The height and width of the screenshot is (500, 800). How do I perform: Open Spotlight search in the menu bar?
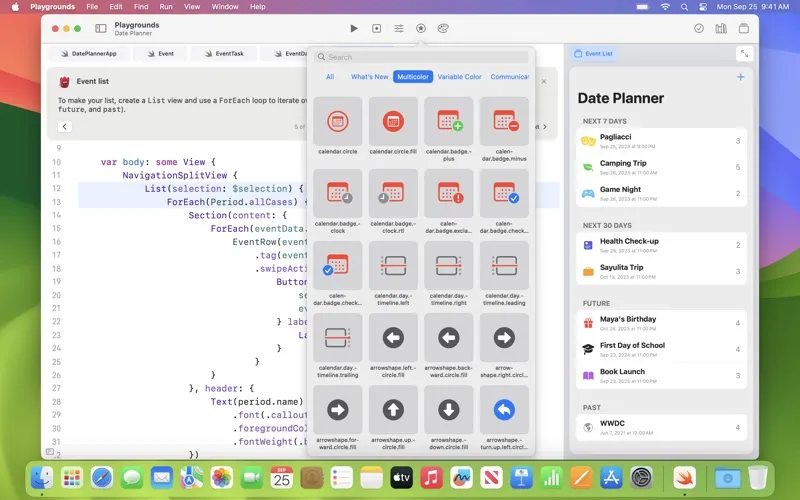pyautogui.click(x=684, y=7)
